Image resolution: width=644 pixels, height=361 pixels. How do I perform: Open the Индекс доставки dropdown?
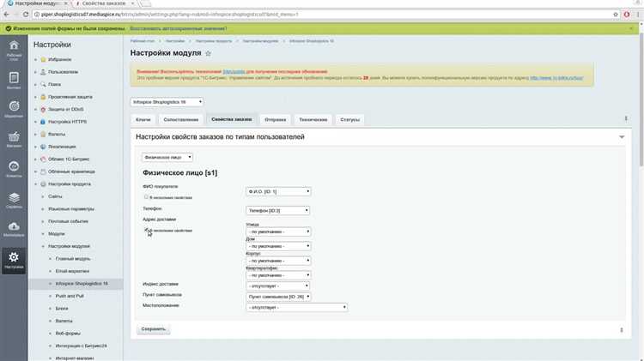[x=277, y=286]
